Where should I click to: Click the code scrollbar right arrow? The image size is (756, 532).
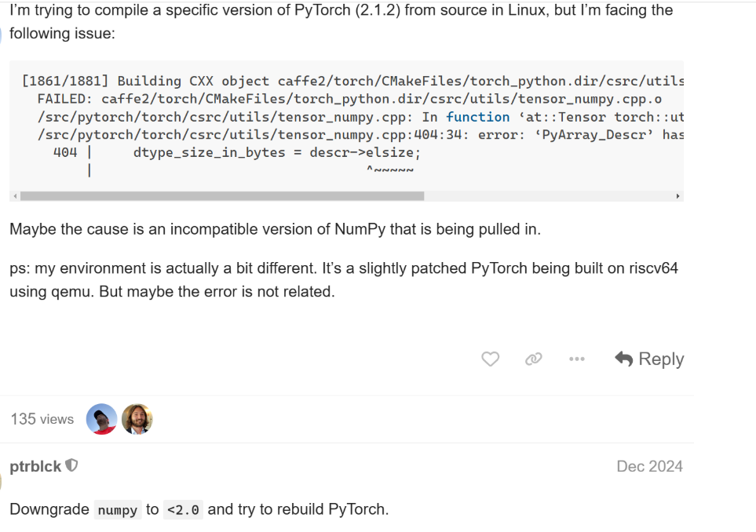click(678, 196)
